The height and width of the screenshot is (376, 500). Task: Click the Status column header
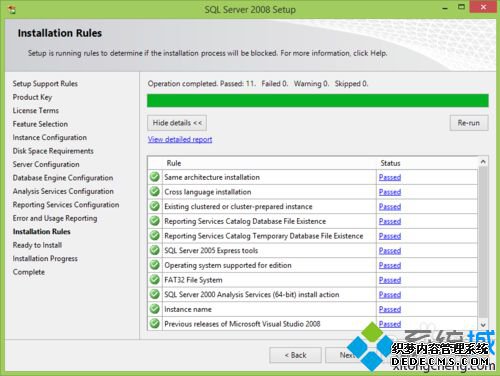point(390,163)
